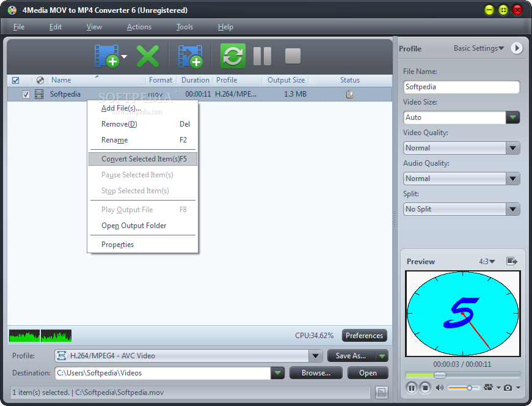The width and height of the screenshot is (532, 406).
Task: Pause the preview playback
Action: point(411,388)
